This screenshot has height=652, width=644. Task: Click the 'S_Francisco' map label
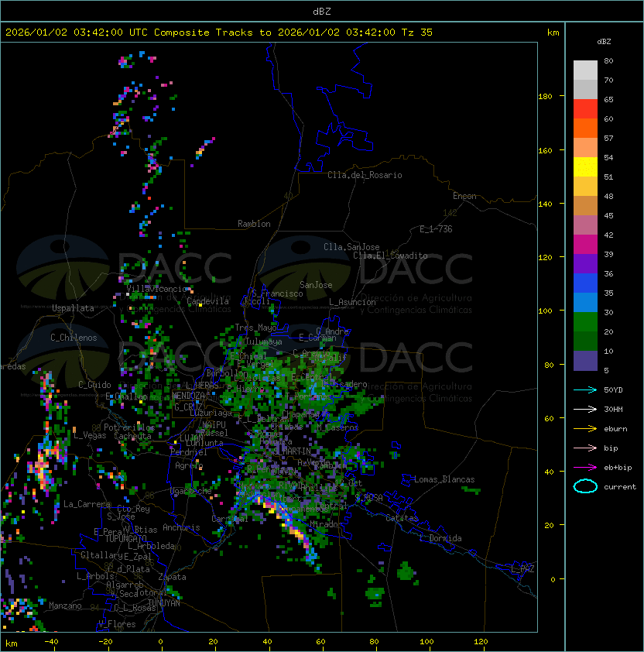[x=277, y=293]
